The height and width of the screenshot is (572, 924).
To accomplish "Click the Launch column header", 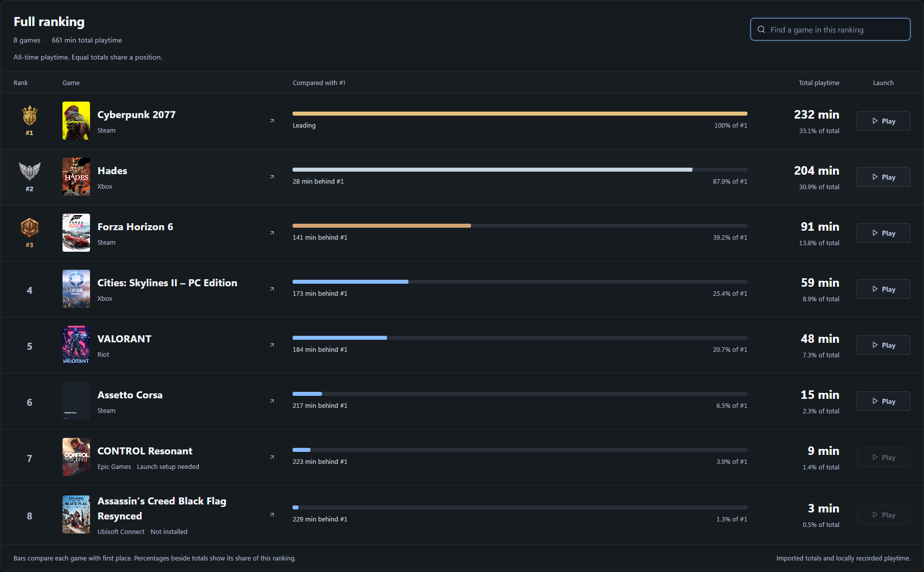I will click(x=883, y=83).
